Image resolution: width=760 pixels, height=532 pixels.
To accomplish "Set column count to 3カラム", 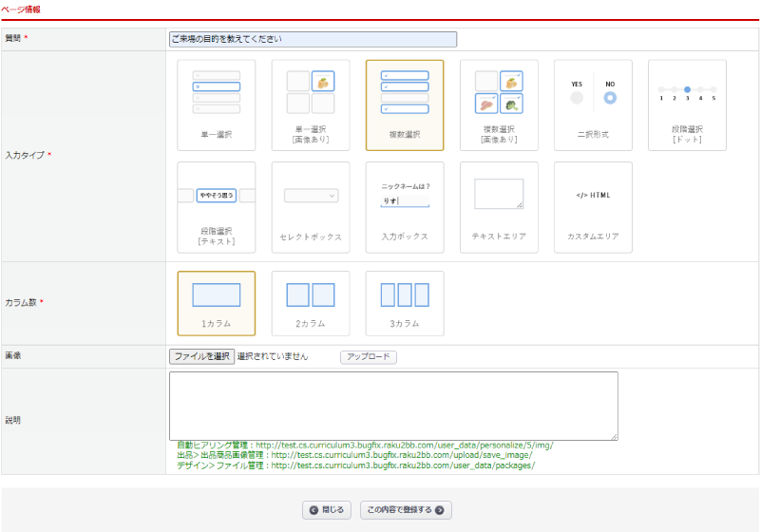I will click(x=405, y=303).
